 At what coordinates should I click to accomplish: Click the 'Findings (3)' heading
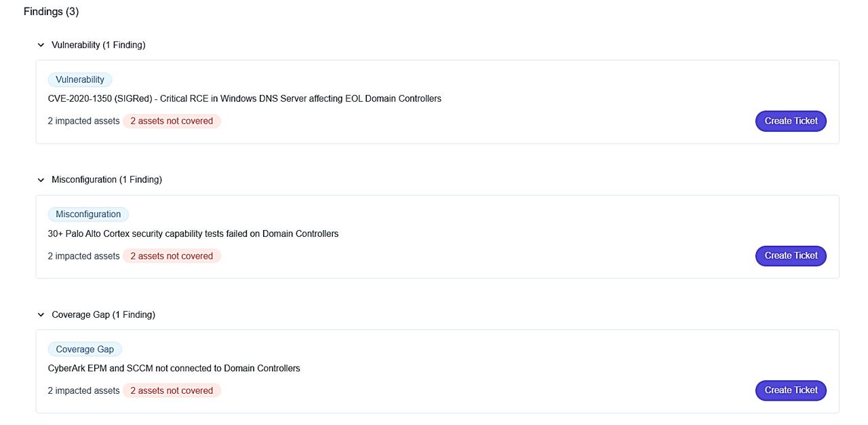coord(52,12)
